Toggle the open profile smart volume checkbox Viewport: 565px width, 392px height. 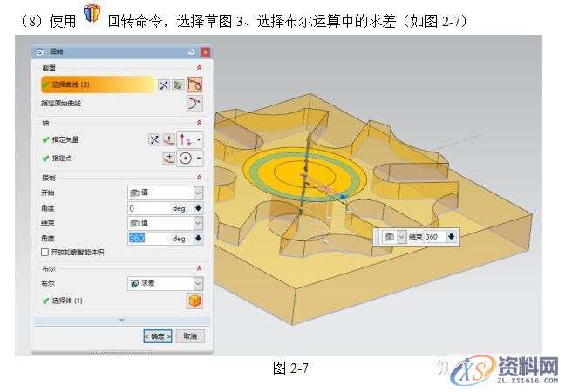coord(44,253)
